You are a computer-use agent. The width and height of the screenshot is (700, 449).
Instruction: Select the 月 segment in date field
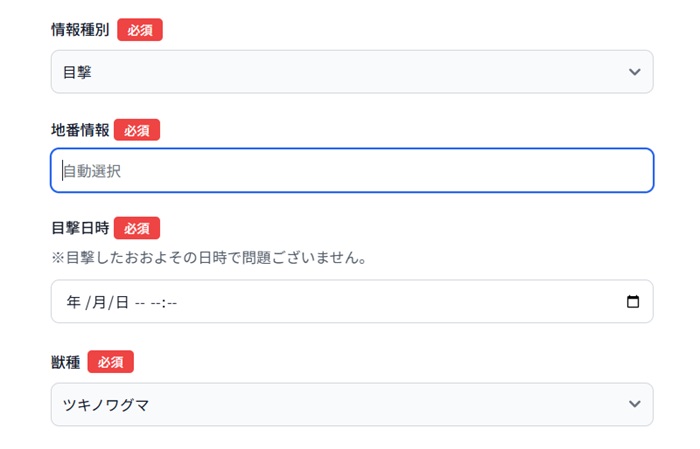pos(100,302)
